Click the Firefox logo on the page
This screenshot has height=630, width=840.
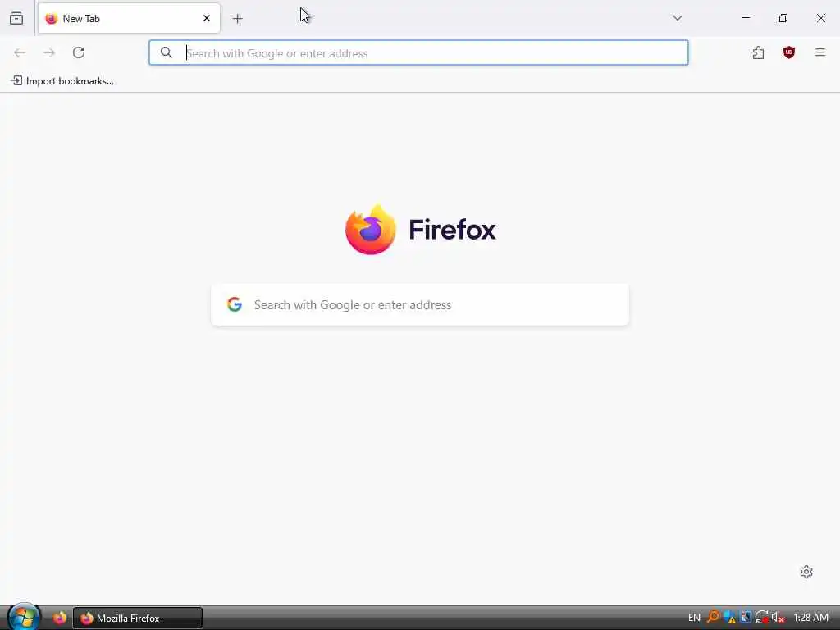click(371, 230)
